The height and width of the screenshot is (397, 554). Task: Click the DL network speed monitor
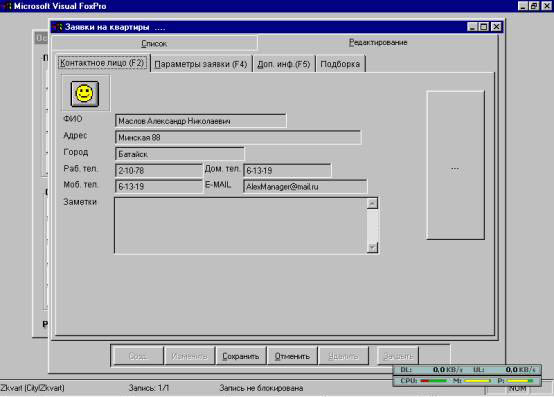tap(431, 370)
